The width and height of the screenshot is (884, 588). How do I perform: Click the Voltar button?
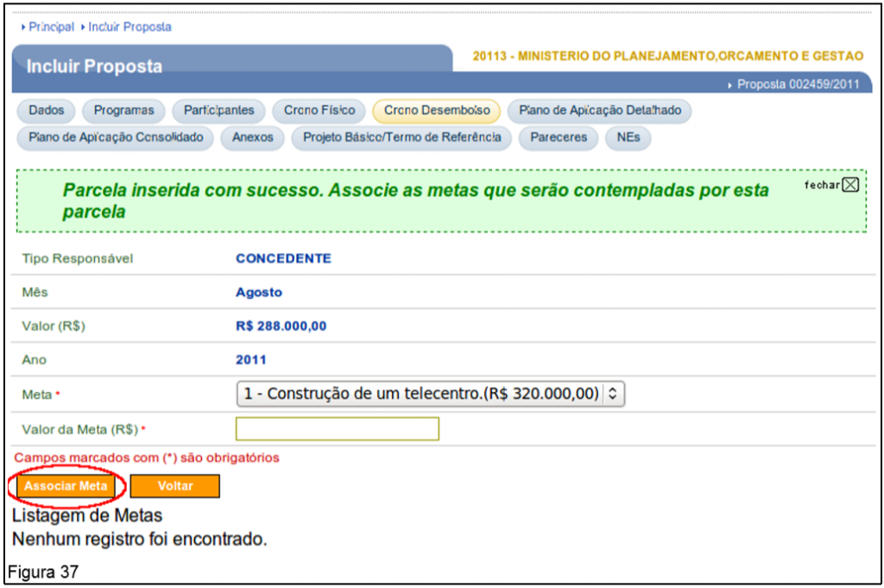[175, 486]
